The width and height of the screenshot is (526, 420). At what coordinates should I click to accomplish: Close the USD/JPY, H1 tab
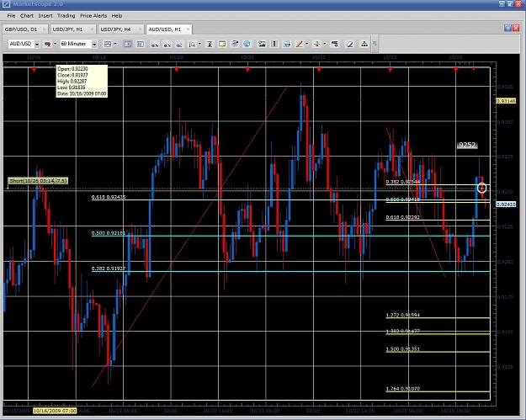coord(92,29)
